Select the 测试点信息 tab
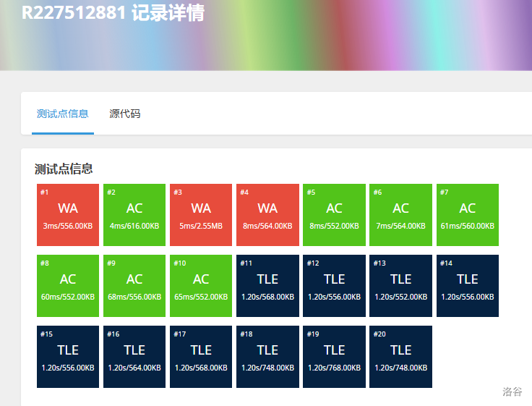This screenshot has height=406, width=532. click(x=63, y=114)
